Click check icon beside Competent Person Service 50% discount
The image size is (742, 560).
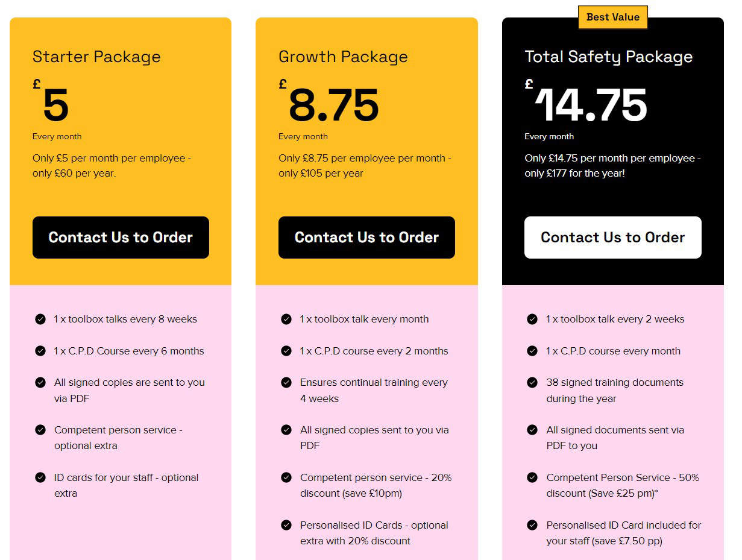tap(532, 477)
